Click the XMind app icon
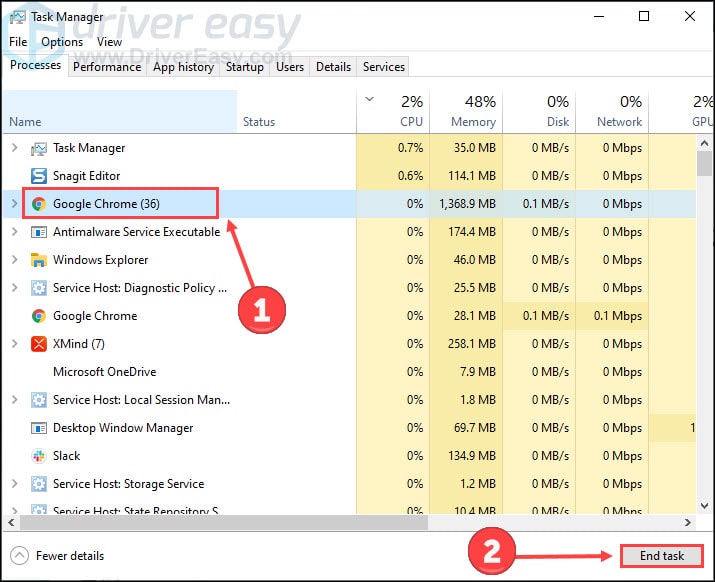 point(39,344)
